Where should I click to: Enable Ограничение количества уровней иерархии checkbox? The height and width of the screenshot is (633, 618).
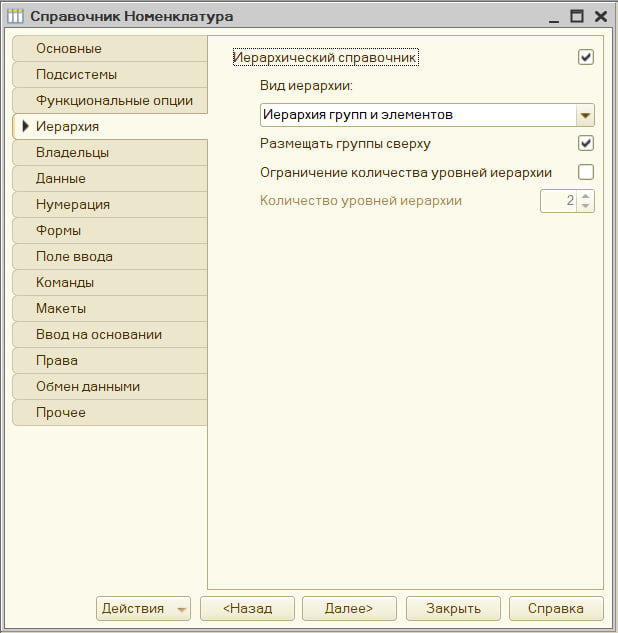pyautogui.click(x=586, y=172)
